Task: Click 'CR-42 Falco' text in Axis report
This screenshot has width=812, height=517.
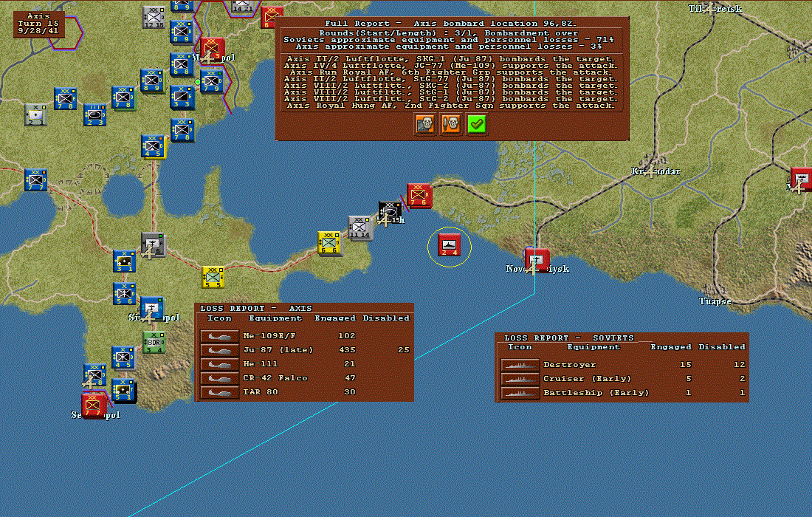Action: (x=275, y=378)
